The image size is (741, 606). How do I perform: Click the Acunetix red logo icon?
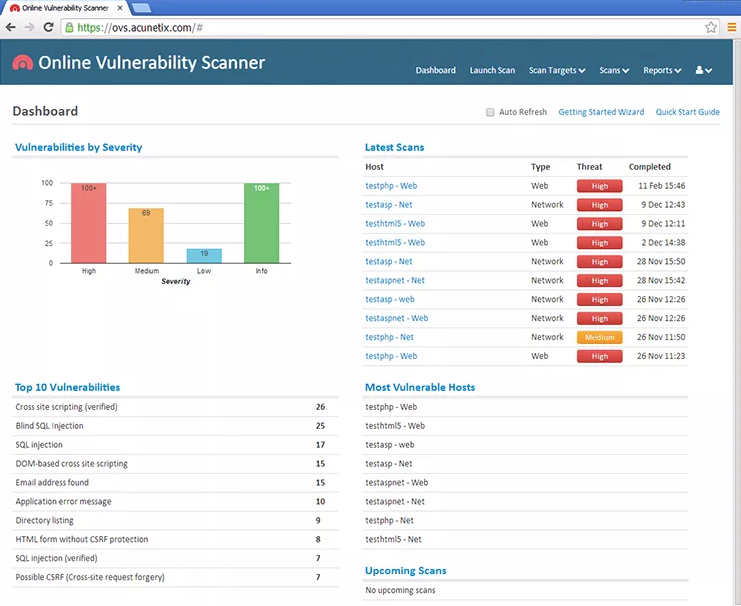pos(23,62)
